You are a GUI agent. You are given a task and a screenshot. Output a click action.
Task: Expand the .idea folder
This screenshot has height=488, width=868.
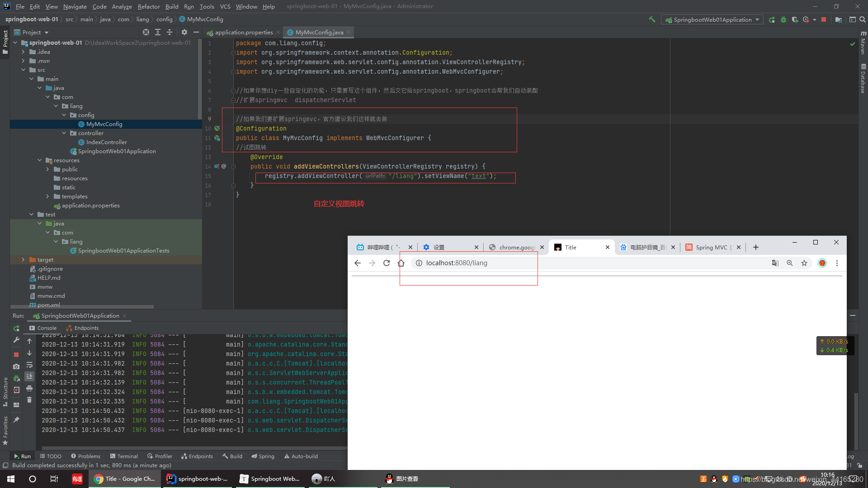(23, 52)
